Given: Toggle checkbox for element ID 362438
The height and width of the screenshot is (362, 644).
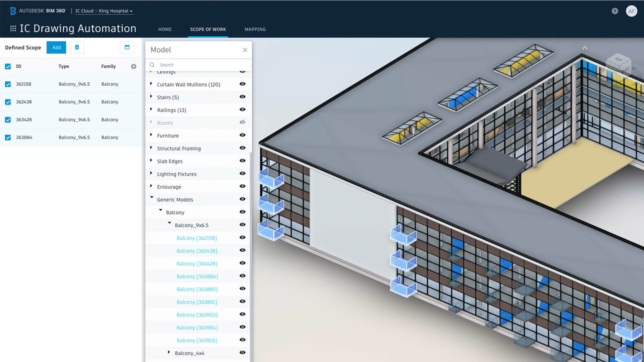Looking at the screenshot, I should [7, 102].
